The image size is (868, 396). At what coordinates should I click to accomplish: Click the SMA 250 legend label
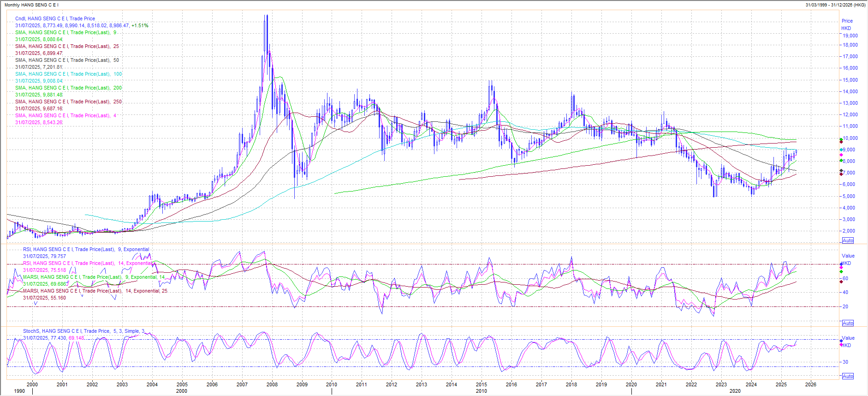(68, 102)
